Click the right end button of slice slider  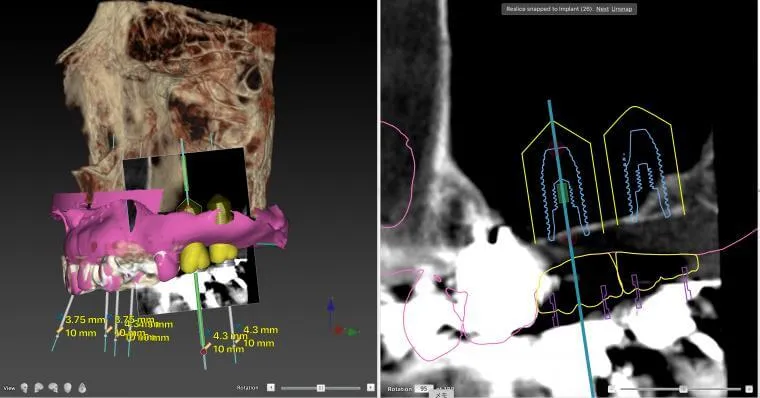(748, 389)
